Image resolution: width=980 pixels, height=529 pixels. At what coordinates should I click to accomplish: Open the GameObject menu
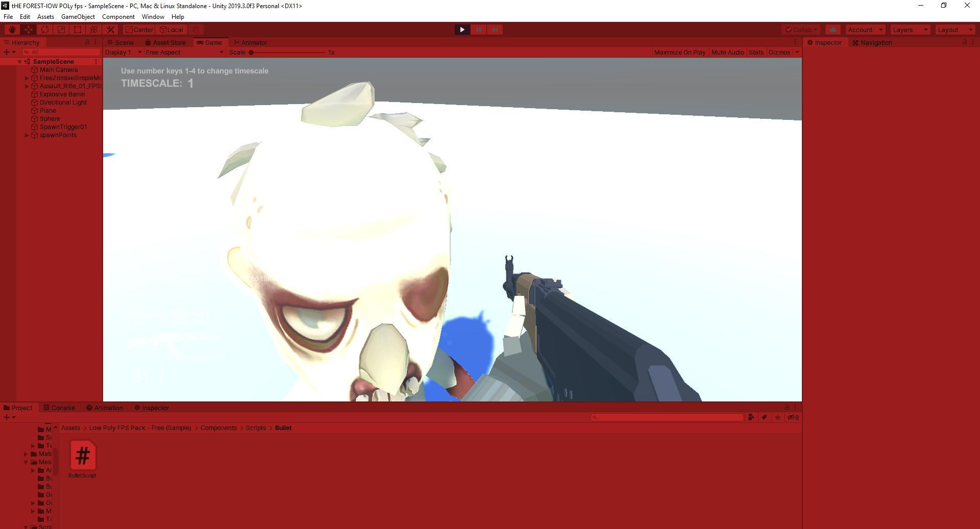[x=78, y=17]
